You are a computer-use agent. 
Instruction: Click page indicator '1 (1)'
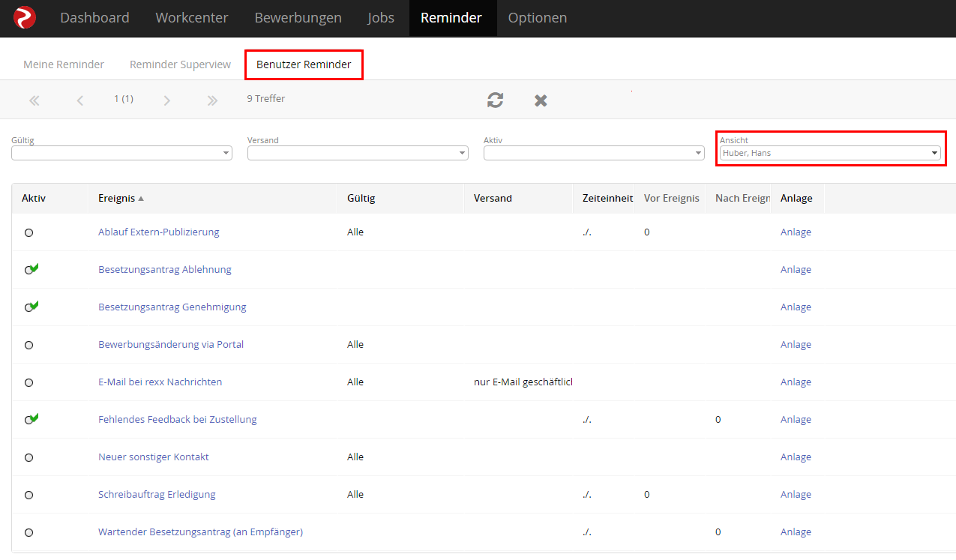coord(124,98)
